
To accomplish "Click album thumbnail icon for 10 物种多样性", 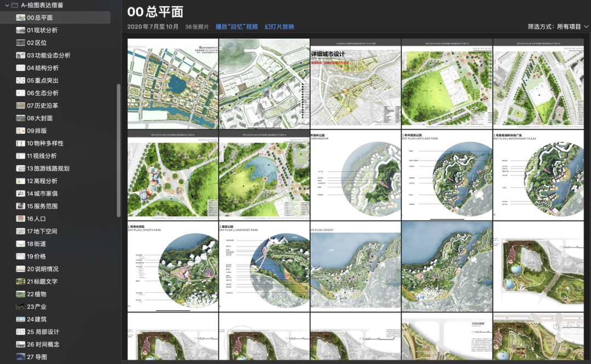I will pyautogui.click(x=20, y=143).
